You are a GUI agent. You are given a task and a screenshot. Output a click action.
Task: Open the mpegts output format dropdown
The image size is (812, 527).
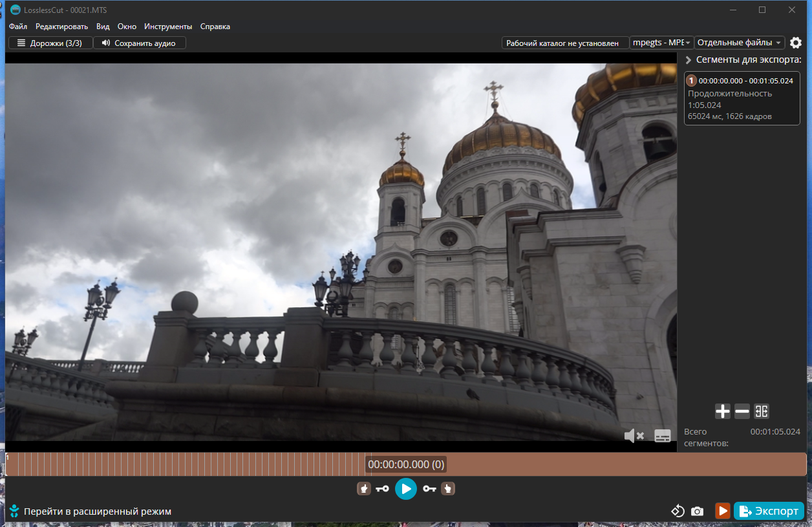[662, 43]
